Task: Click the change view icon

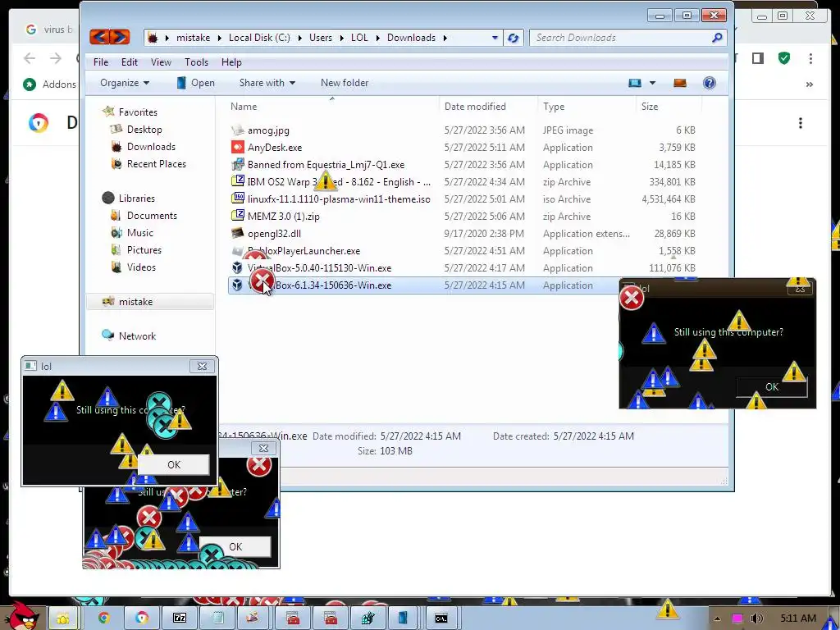Action: pos(635,83)
